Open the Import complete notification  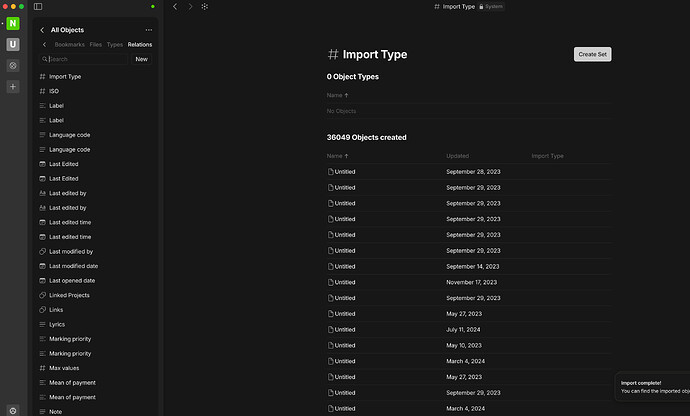653,387
